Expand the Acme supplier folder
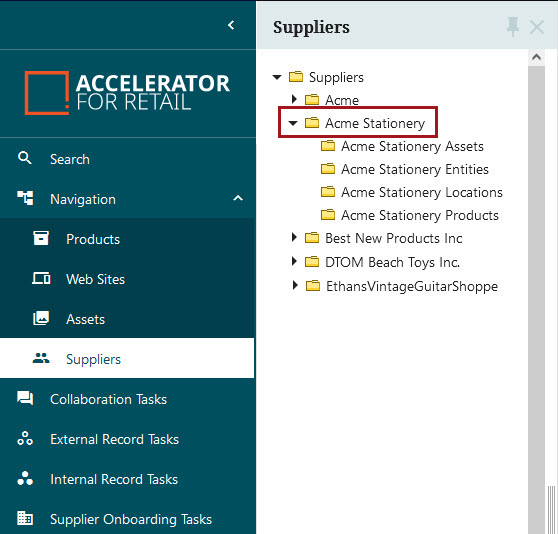 tap(294, 99)
